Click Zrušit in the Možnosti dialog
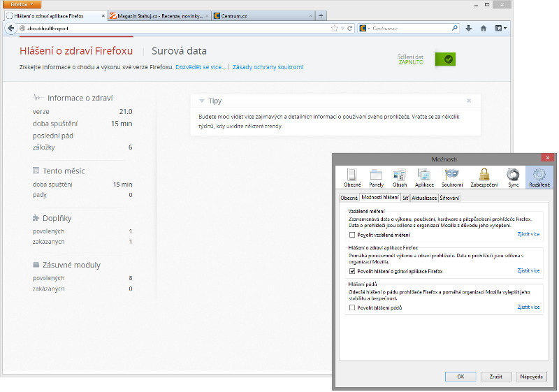Image resolution: width=559 pixels, height=392 pixels. pyautogui.click(x=495, y=377)
